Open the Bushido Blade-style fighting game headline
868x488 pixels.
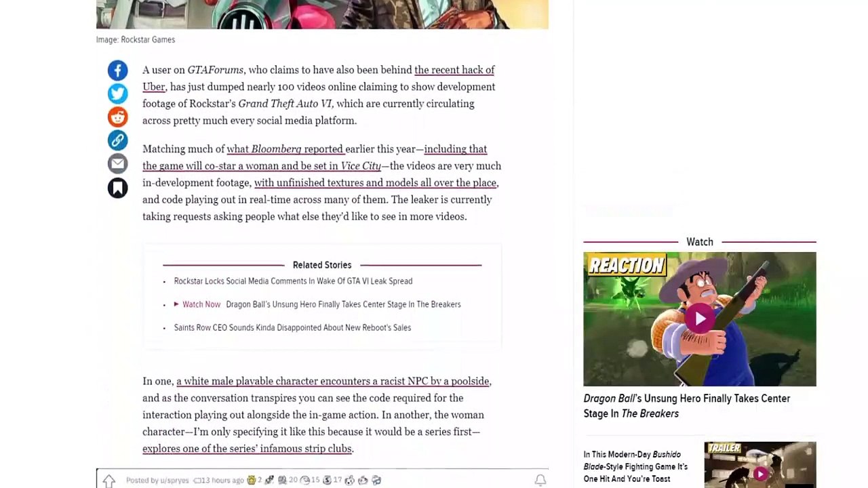(636, 467)
